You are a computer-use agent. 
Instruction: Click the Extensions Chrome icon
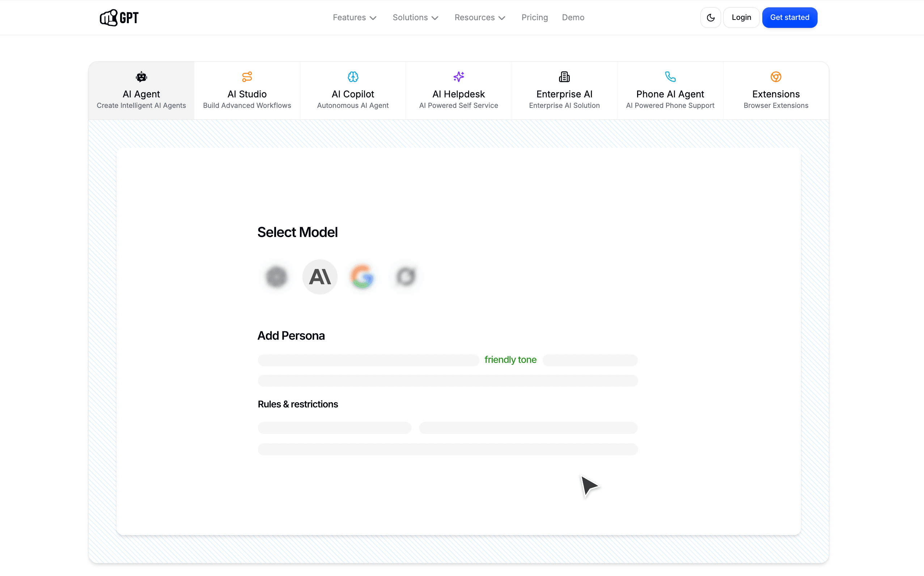coord(776,77)
